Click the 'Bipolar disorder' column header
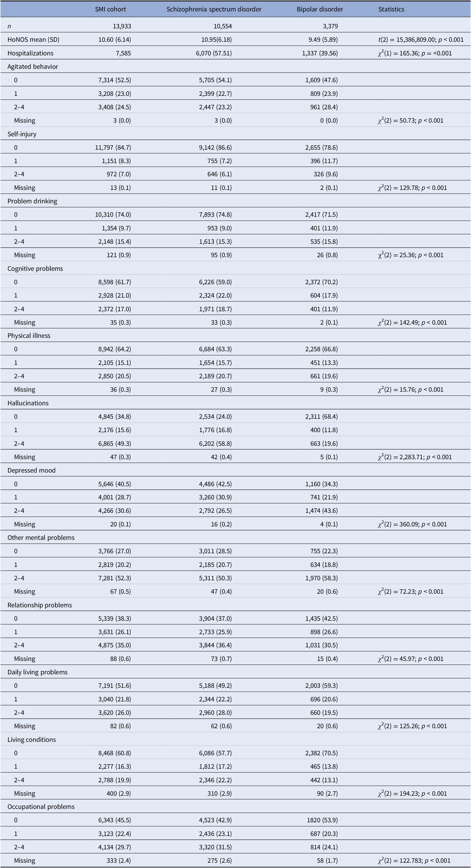This screenshot has width=471, height=868. [320, 9]
